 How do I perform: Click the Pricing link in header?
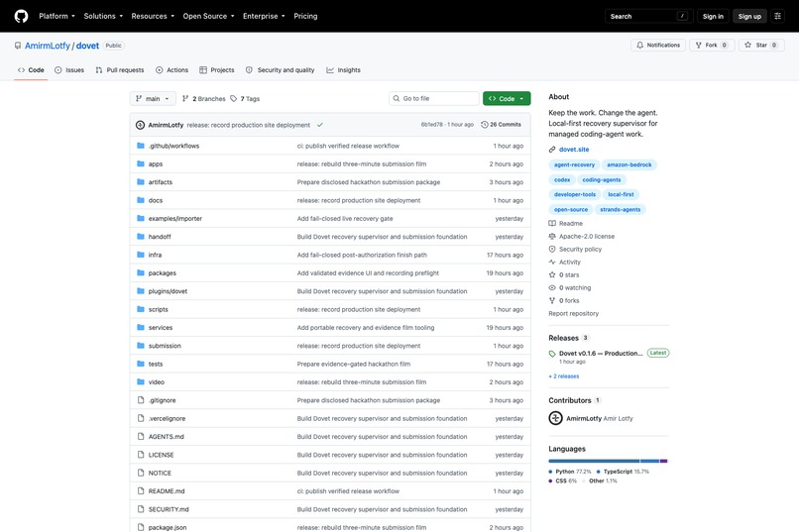[x=305, y=16]
